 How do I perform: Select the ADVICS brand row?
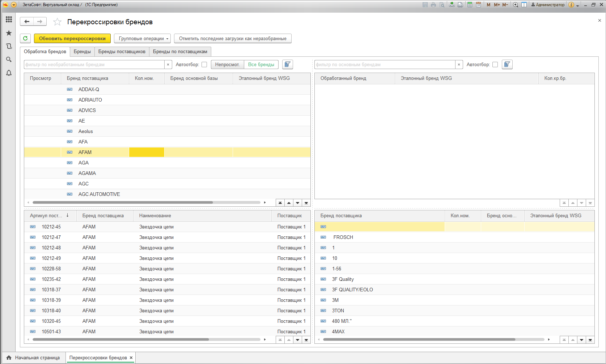167,110
